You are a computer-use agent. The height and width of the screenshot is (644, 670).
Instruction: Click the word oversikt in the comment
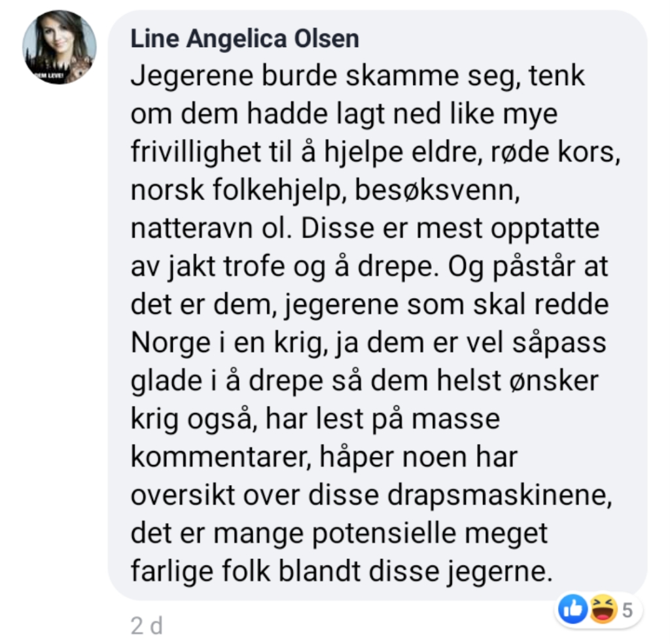pyautogui.click(x=183, y=496)
